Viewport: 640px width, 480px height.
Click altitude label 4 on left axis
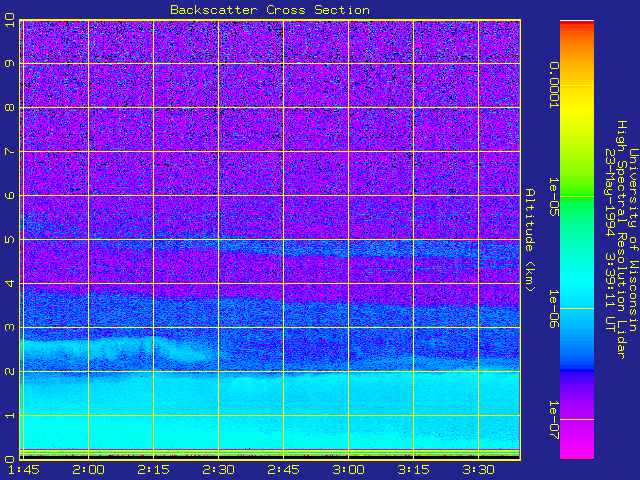tap(9, 283)
